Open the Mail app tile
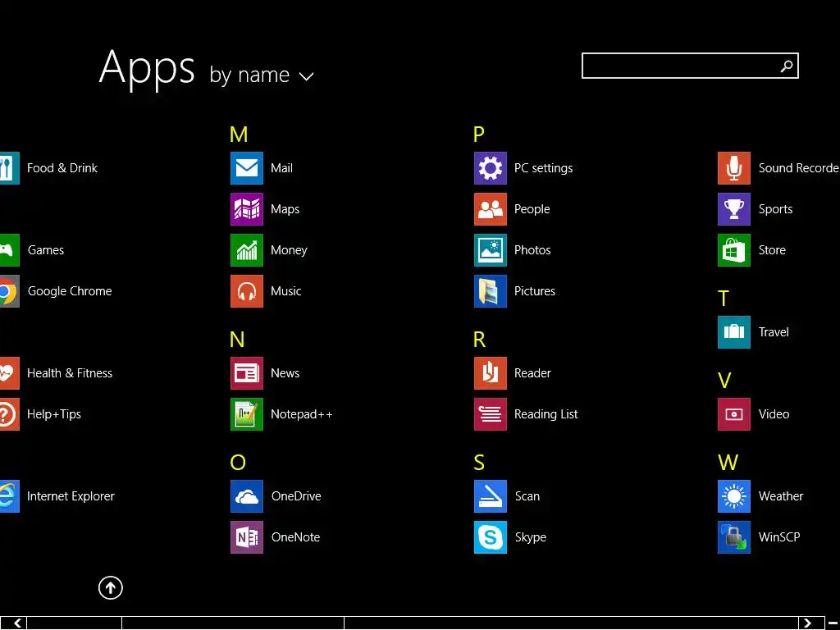The height and width of the screenshot is (630, 840). tap(246, 168)
